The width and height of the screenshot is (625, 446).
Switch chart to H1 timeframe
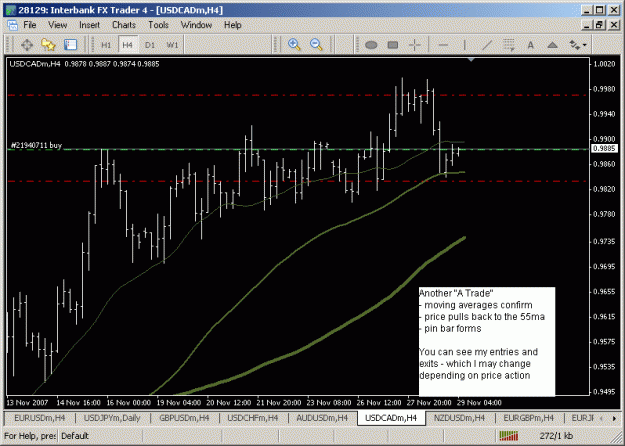coord(106,45)
